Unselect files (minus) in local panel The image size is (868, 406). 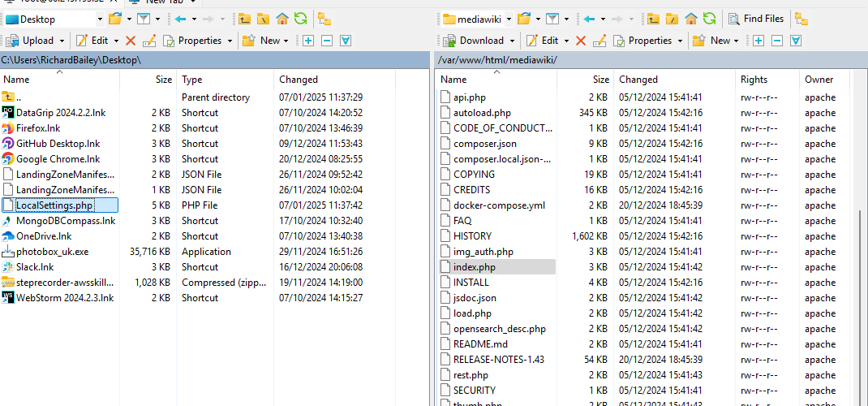327,41
